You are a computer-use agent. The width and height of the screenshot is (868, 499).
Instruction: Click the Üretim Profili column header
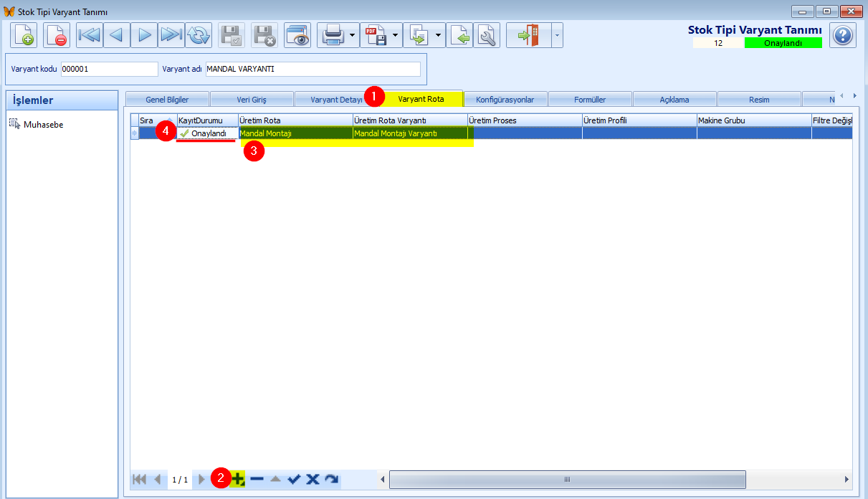pos(639,120)
